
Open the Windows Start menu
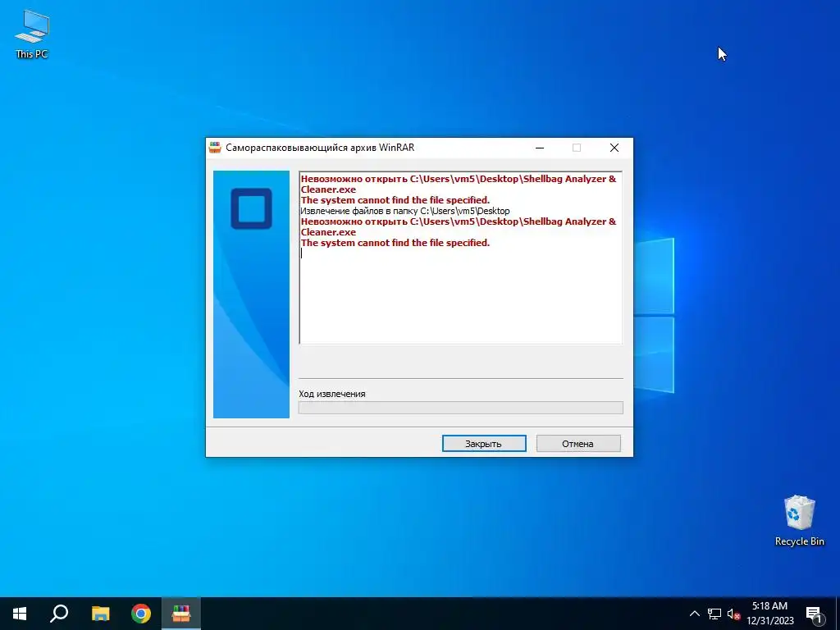pos(20,614)
